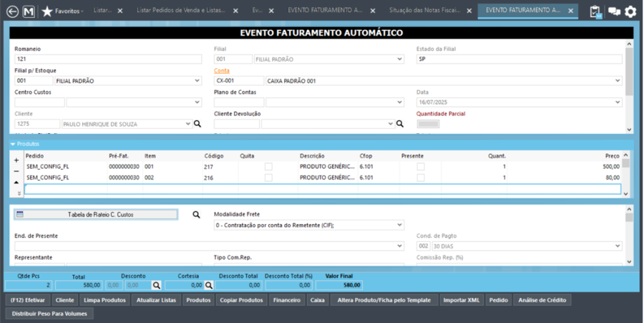Click magnifier next to Cliente Devolução
Viewport: 644px width, 323px height.
pos(401,124)
